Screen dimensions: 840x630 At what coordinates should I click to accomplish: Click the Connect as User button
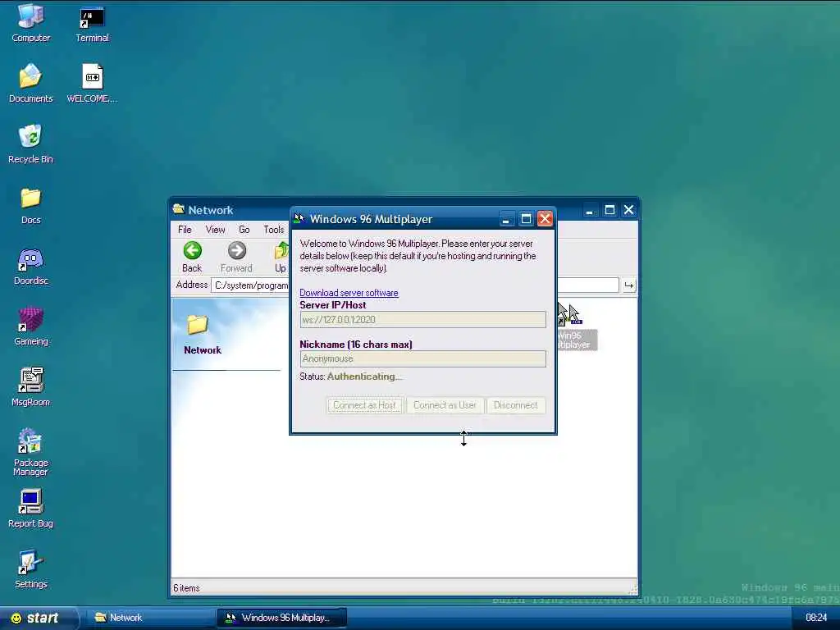445,405
